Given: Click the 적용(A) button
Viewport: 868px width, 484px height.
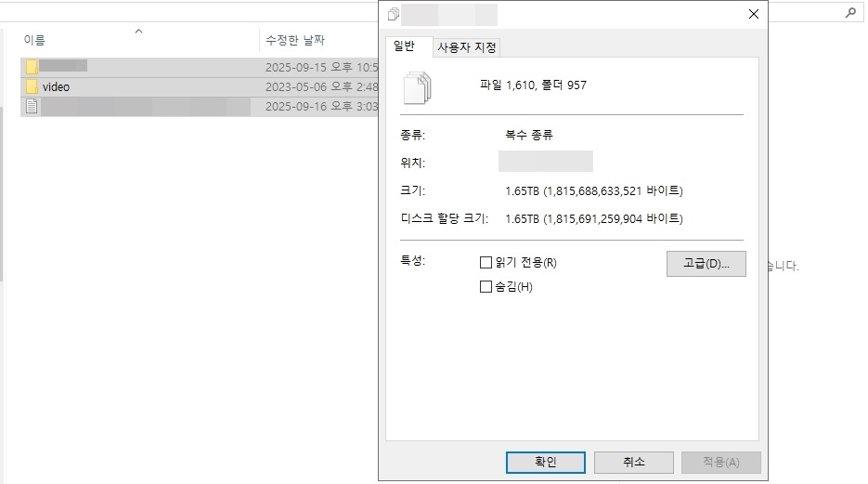Looking at the screenshot, I should click(720, 462).
